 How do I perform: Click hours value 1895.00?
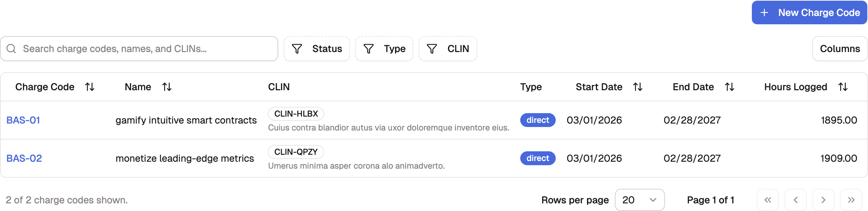point(839,120)
